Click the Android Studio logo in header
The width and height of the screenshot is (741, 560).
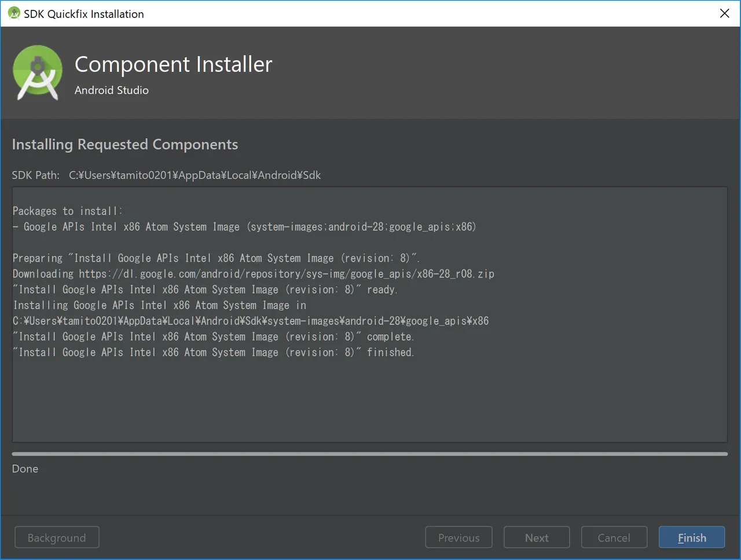click(38, 74)
